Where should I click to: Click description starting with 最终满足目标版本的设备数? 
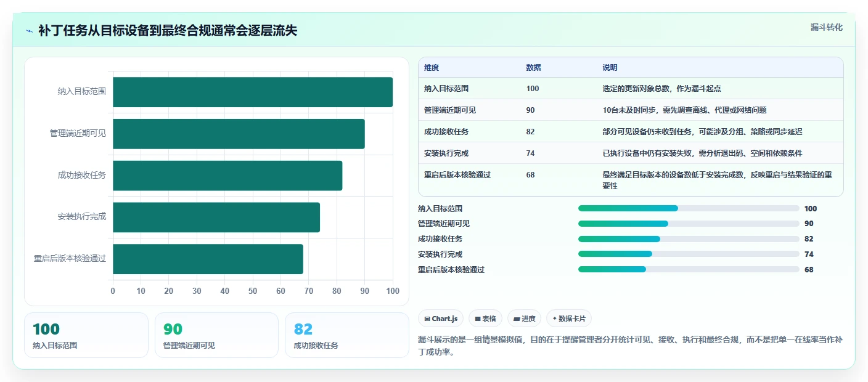[718, 180]
